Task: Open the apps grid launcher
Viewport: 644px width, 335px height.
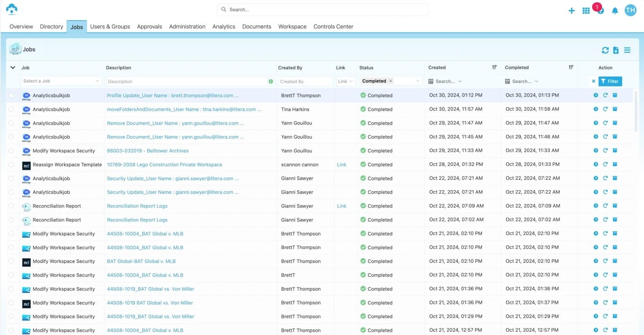Action: (x=586, y=10)
